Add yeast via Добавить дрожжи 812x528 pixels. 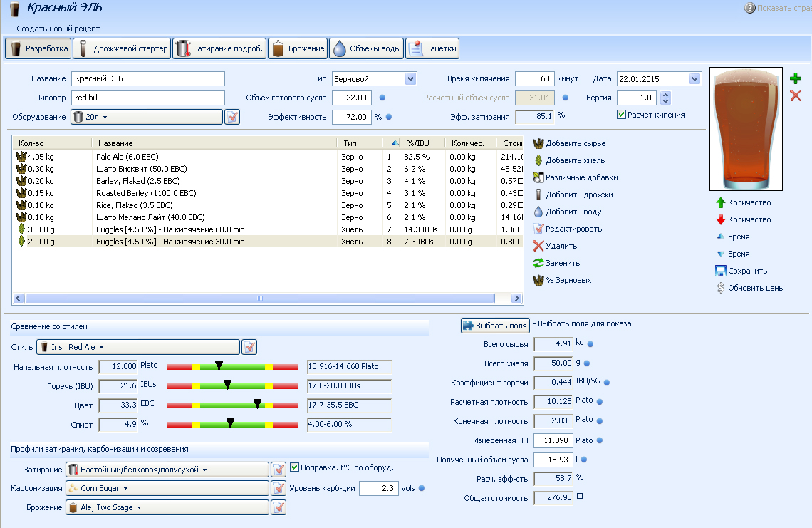coord(538,195)
